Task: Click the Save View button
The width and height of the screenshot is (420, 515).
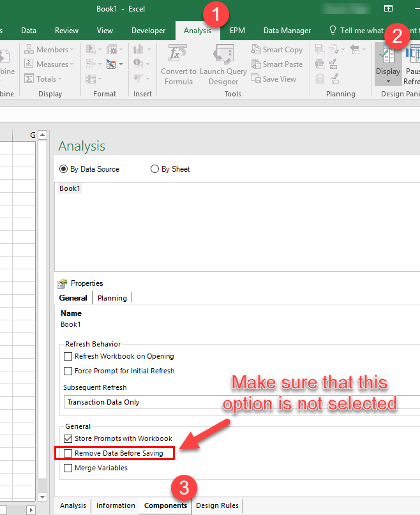Action: click(273, 79)
